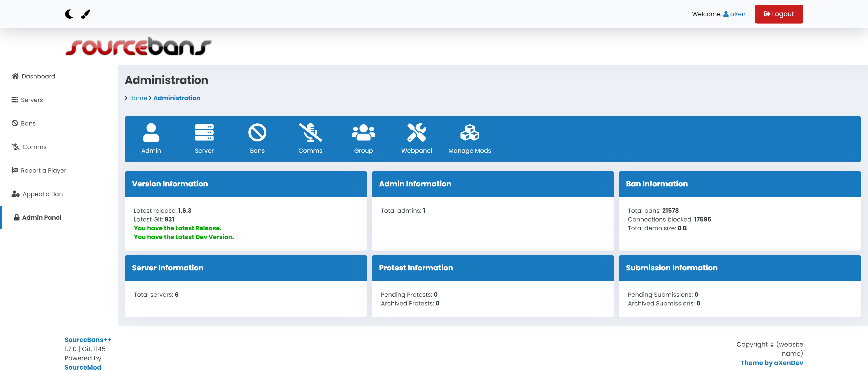Click the SourceBans logo image
868x371 pixels.
click(x=138, y=46)
